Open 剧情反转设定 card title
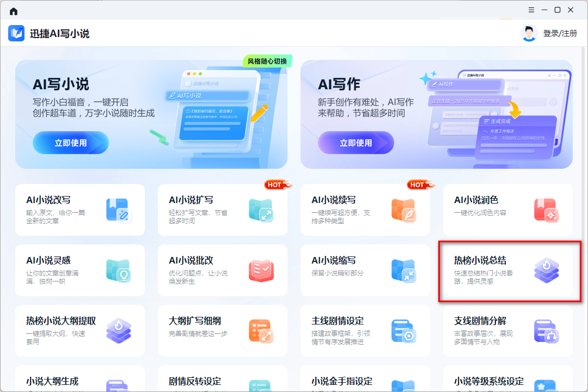 tap(194, 381)
